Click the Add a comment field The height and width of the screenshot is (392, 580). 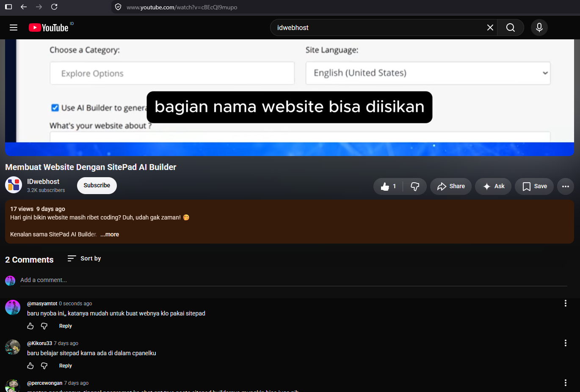coord(294,280)
